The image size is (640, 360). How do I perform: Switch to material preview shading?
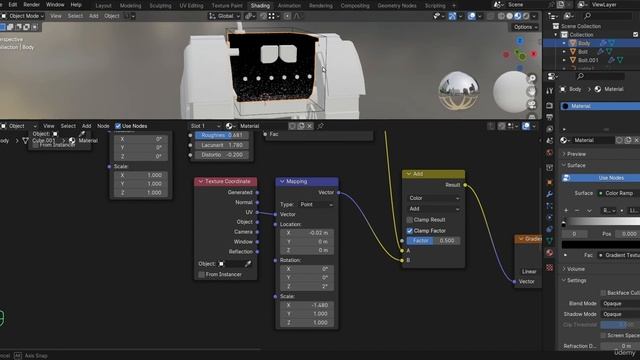[x=518, y=16]
